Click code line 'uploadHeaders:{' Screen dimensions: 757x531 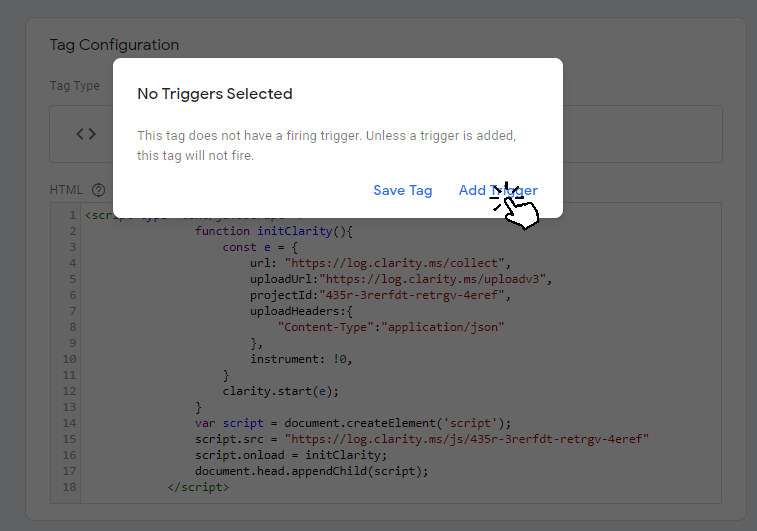tap(301, 311)
